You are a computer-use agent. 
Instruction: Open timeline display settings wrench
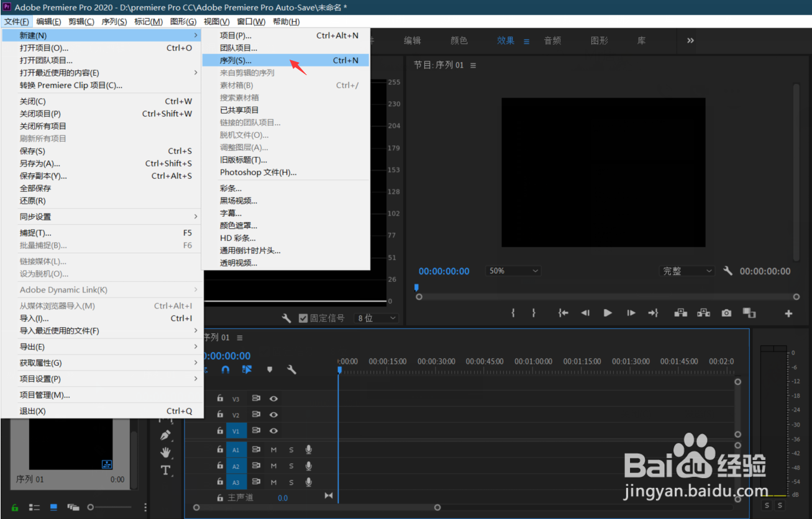tap(291, 369)
